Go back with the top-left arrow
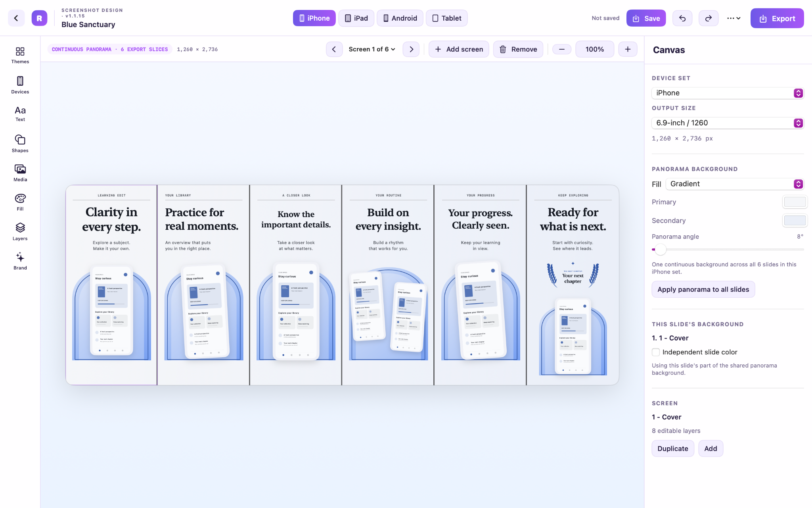Image resolution: width=812 pixels, height=508 pixels. coord(16,18)
